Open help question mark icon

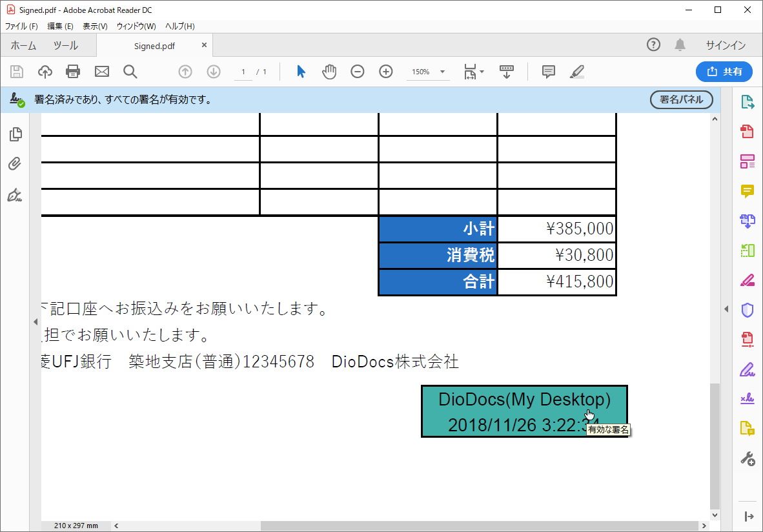653,45
